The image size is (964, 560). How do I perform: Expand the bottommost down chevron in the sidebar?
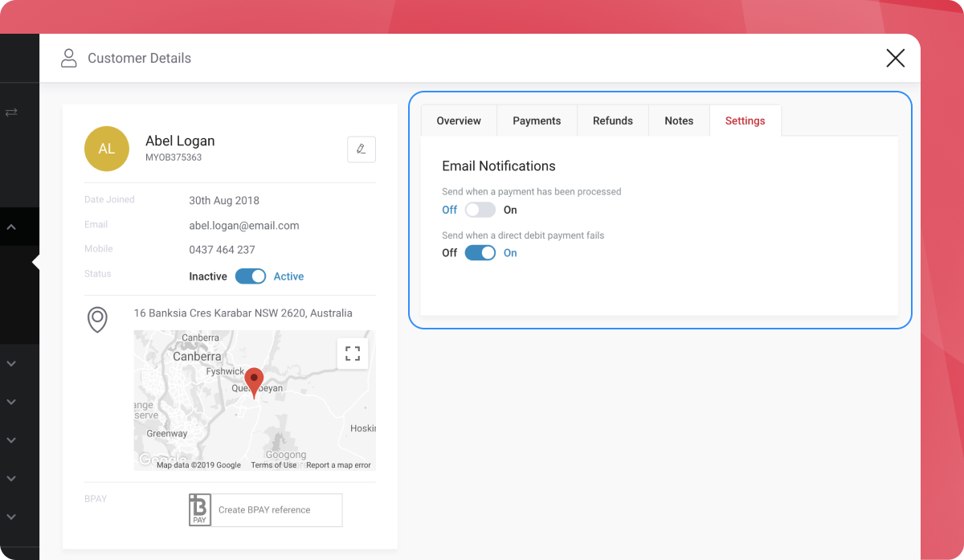pos(11,517)
